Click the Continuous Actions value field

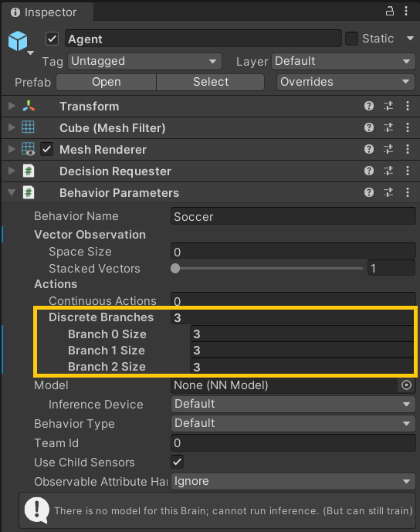293,300
